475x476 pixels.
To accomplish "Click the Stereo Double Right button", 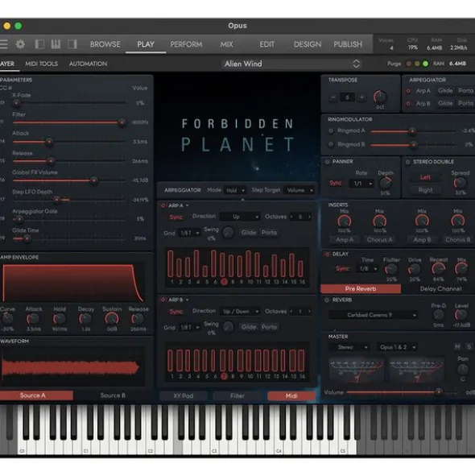I will click(x=425, y=190).
